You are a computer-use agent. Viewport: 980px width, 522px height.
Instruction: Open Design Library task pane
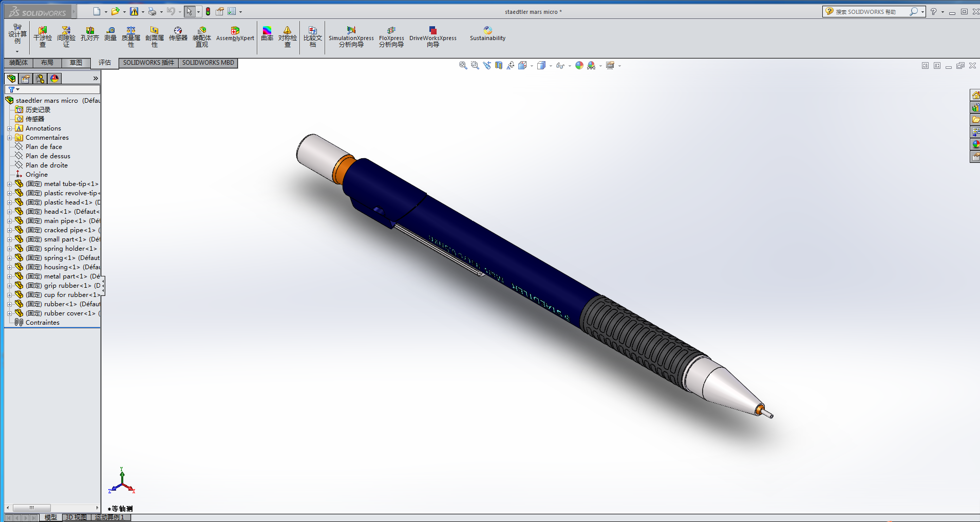tap(975, 107)
